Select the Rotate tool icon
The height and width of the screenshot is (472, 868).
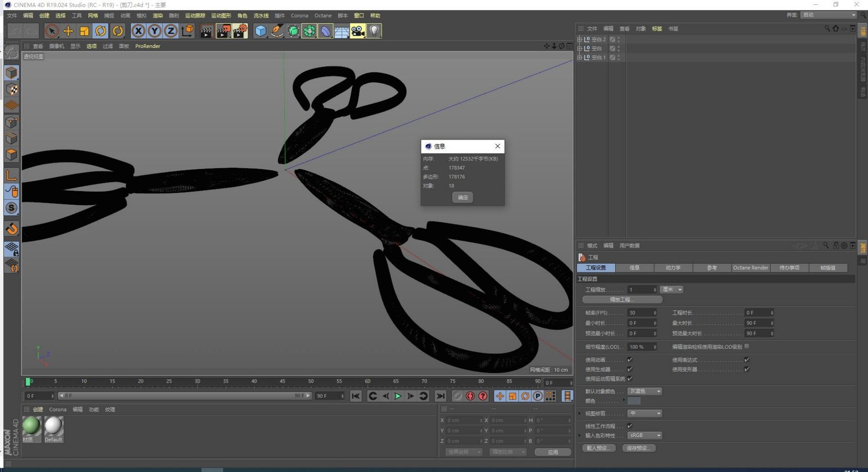100,31
